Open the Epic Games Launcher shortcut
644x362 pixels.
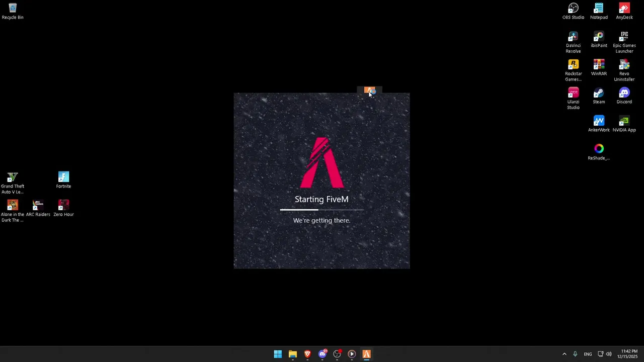point(624,42)
